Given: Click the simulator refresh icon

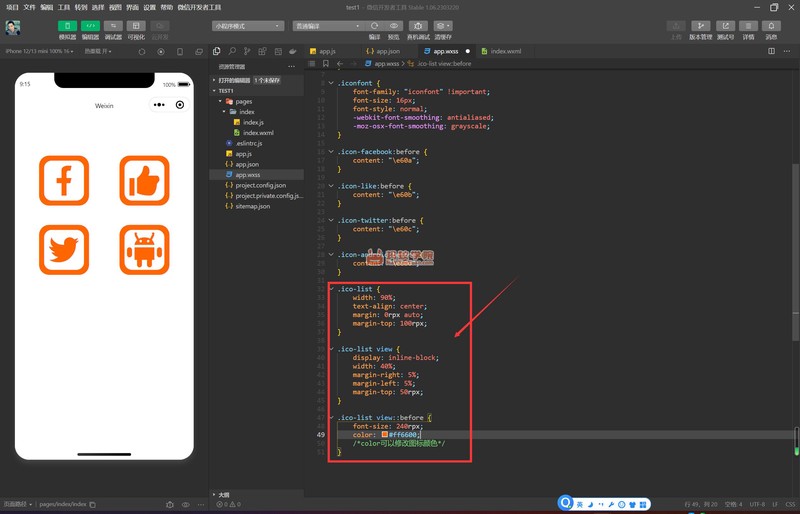Looking at the screenshot, I should click(x=142, y=52).
